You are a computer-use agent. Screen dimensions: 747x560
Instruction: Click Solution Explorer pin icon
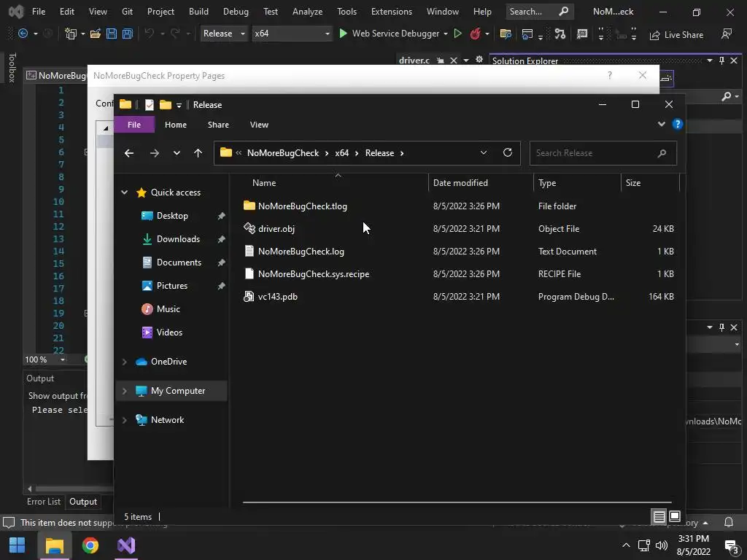[x=721, y=61]
